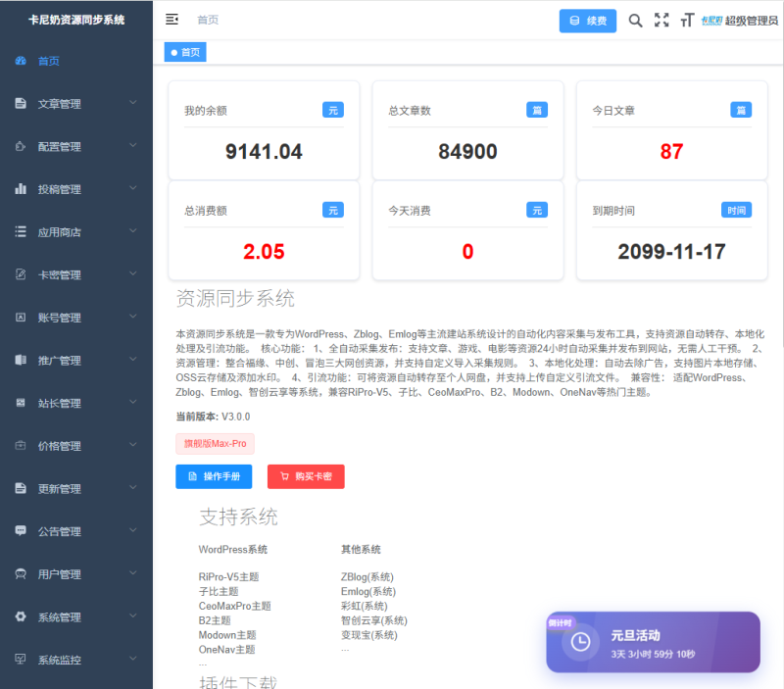The image size is (784, 689).
Task: Select the 应用商店 list icon in sidebar
Action: 22,231
